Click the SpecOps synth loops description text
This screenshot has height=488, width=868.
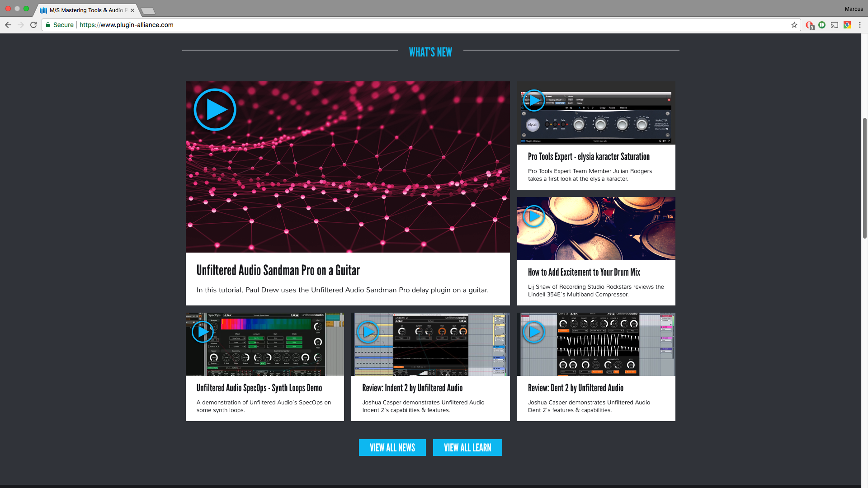pyautogui.click(x=264, y=406)
